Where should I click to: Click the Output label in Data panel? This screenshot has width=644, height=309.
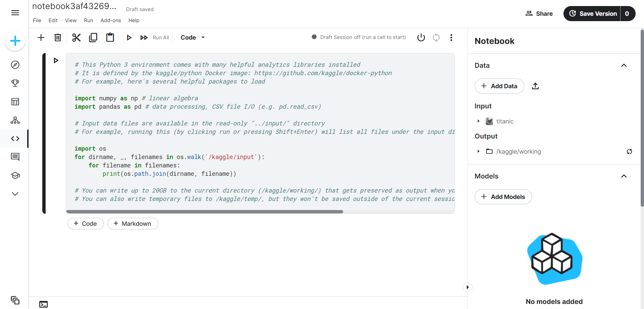(486, 136)
